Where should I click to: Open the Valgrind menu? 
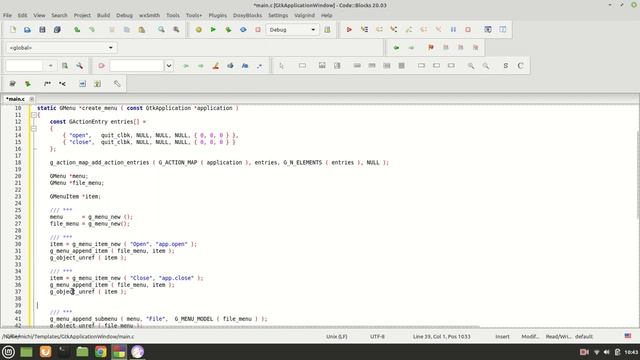coord(304,15)
